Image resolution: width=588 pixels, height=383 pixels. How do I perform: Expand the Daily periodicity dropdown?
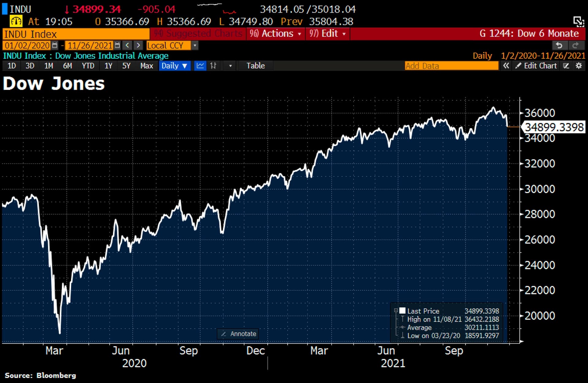point(174,66)
